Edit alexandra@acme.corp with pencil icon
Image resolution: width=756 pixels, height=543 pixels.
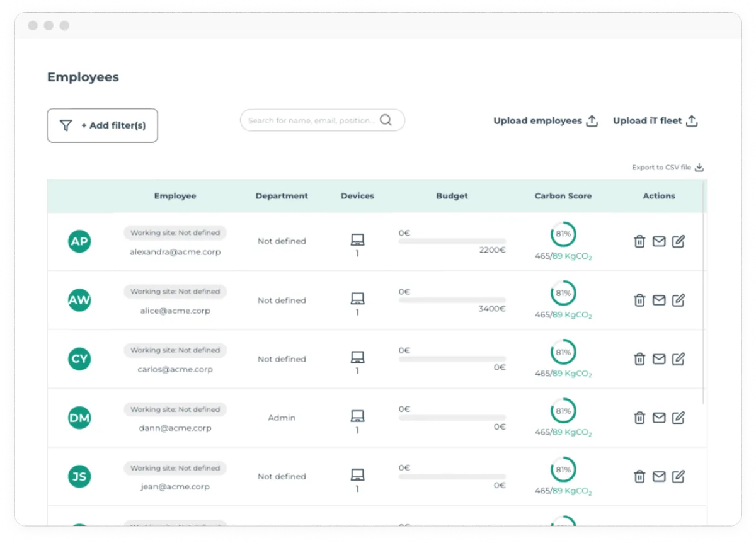(x=679, y=241)
